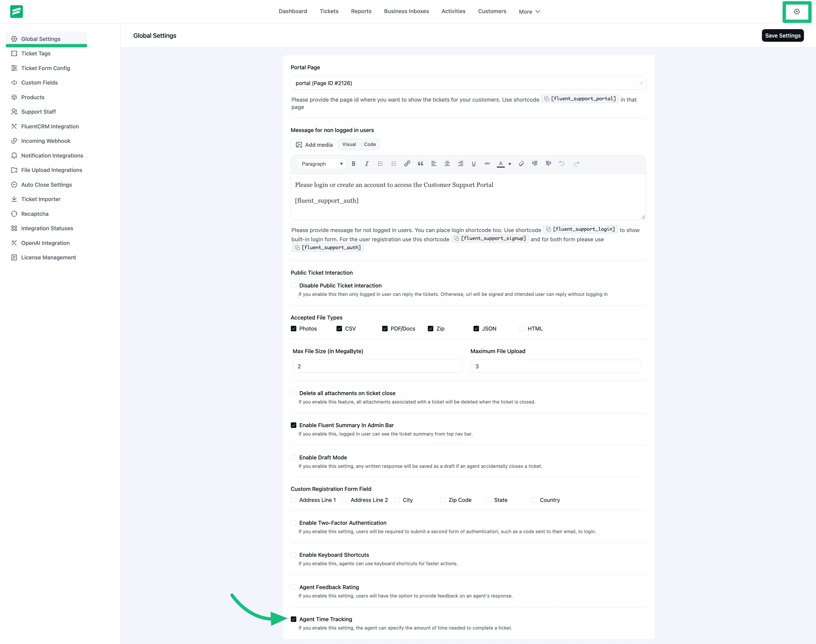Open the settings gear in the top corner

coord(797,11)
